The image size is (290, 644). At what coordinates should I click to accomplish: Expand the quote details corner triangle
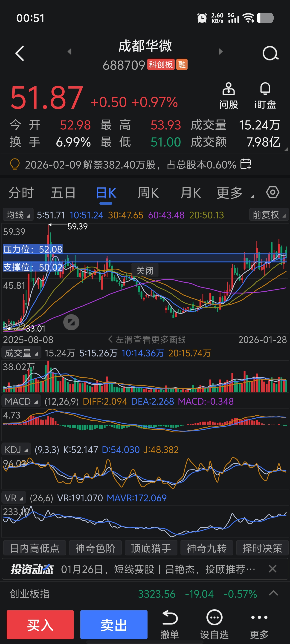[286, 149]
